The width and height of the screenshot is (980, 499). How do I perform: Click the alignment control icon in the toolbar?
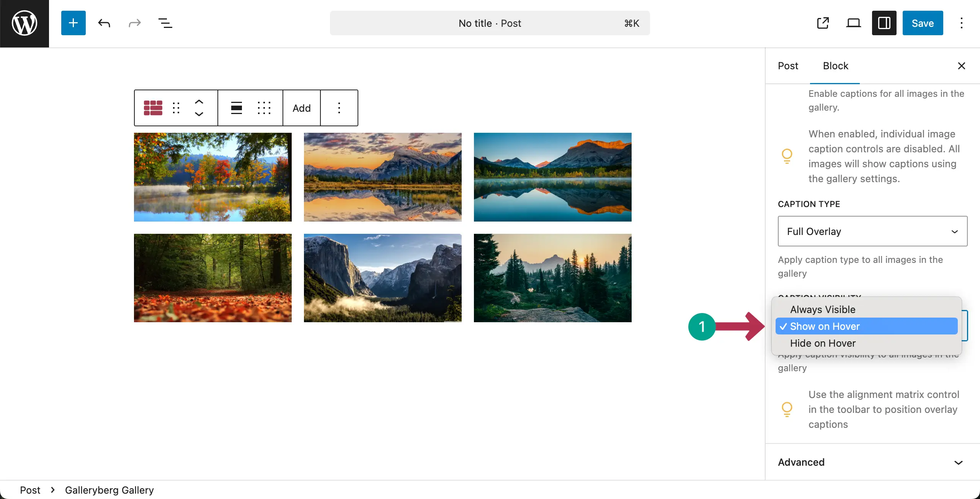[x=236, y=108]
